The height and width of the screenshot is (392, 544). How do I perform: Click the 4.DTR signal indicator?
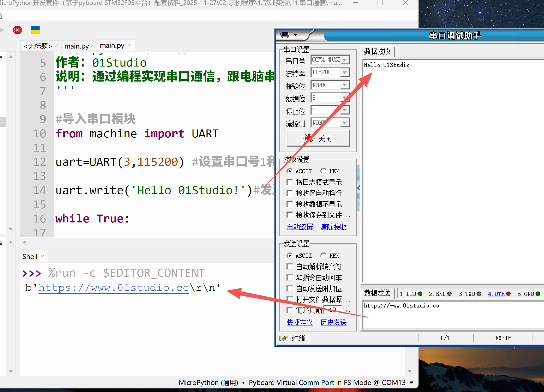[496, 294]
